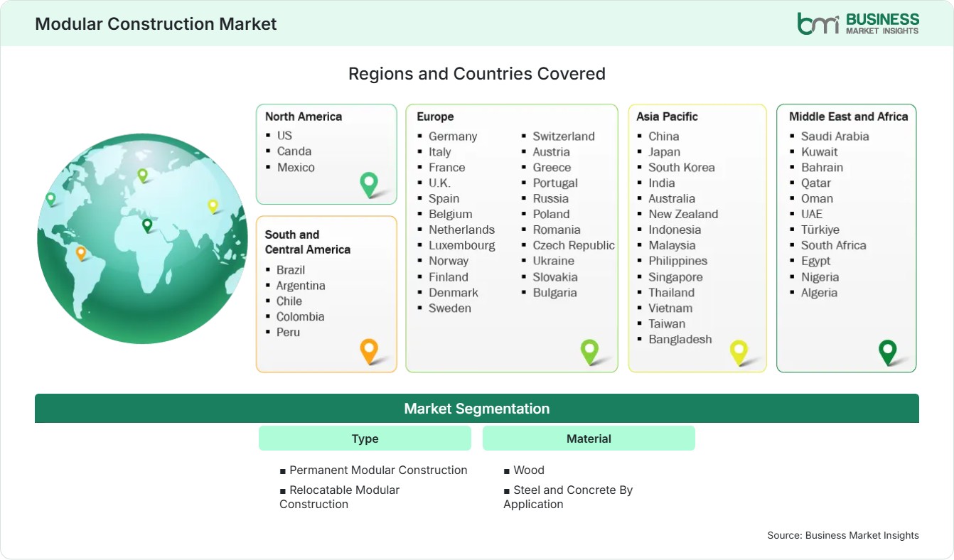The image size is (954, 560).
Task: Click Czech Republic in the Europe list
Action: click(574, 245)
